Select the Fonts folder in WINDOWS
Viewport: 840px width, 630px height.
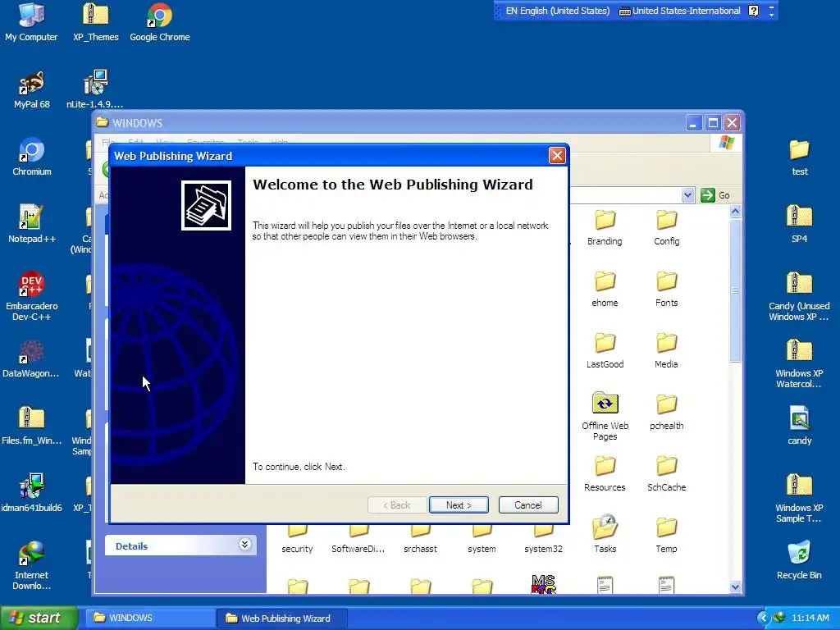tap(666, 290)
